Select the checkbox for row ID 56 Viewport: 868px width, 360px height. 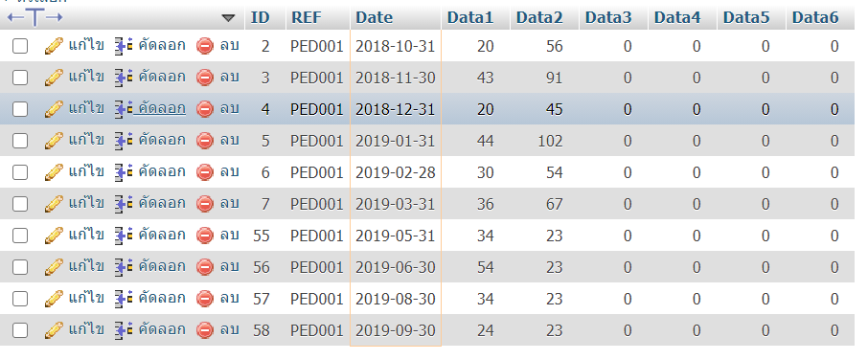[x=20, y=267]
